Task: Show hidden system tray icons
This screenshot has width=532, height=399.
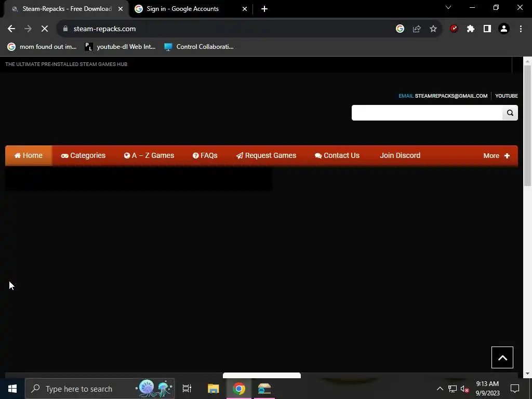Action: tap(440, 389)
